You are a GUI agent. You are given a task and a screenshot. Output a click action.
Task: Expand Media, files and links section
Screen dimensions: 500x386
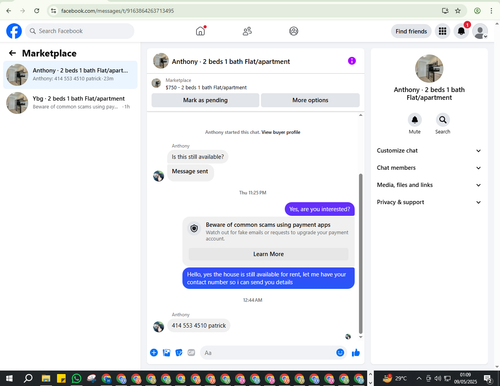coord(429,185)
